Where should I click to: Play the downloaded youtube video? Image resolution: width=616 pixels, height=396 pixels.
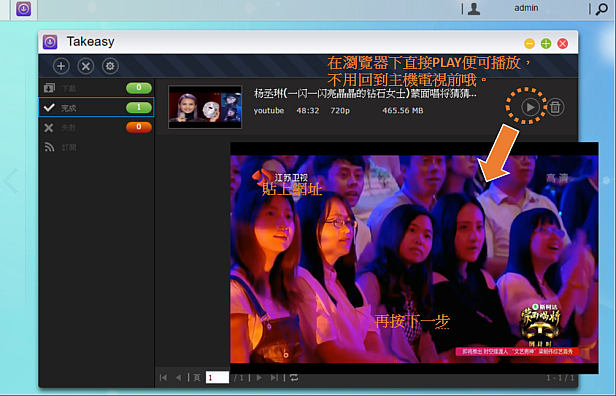tap(530, 107)
